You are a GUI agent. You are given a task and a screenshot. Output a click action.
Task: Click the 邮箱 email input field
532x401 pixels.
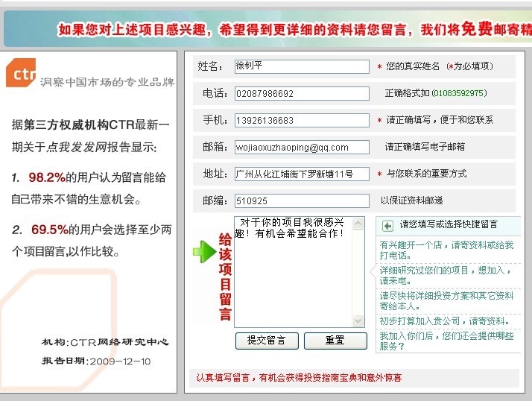pos(302,147)
